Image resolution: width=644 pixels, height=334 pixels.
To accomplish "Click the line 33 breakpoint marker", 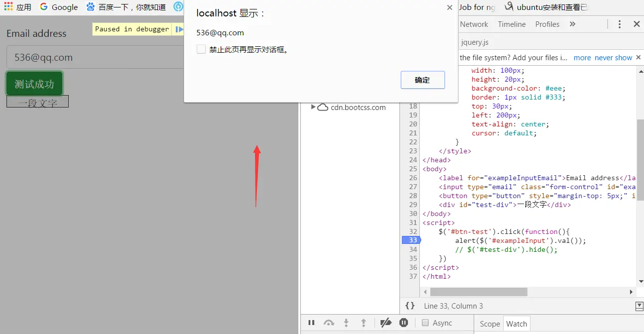I will tap(411, 240).
